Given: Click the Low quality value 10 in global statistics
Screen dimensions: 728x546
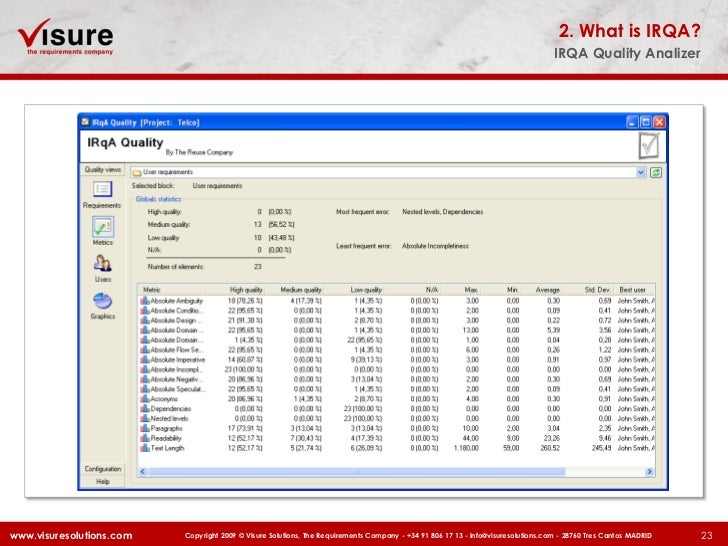Looking at the screenshot, I should tap(258, 238).
